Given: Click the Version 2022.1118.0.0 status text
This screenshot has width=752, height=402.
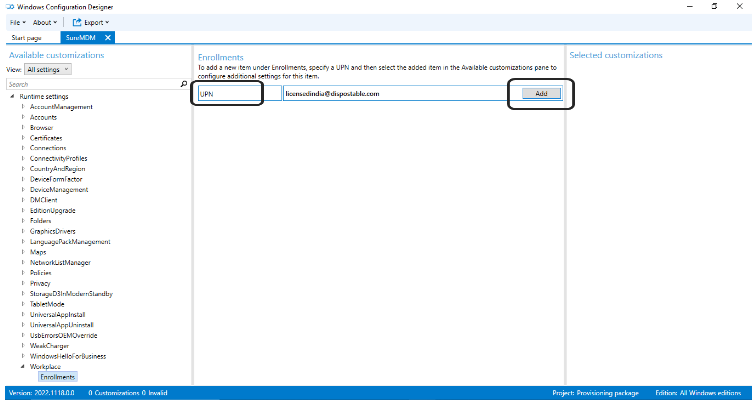Looking at the screenshot, I should [42, 393].
